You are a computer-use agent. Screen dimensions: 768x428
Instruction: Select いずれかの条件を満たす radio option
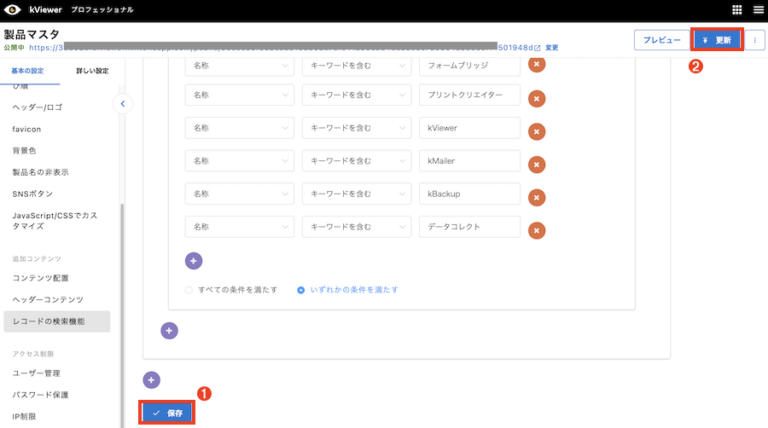tap(300, 290)
